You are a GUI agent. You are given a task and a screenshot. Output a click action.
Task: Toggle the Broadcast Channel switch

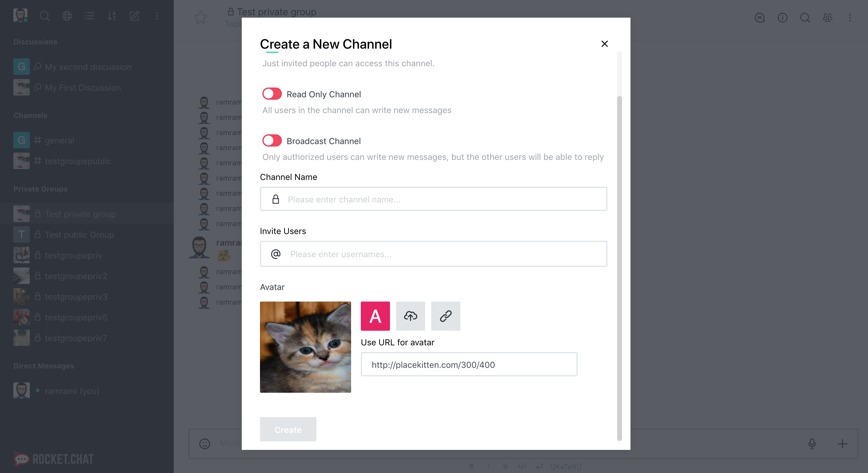[x=272, y=141]
